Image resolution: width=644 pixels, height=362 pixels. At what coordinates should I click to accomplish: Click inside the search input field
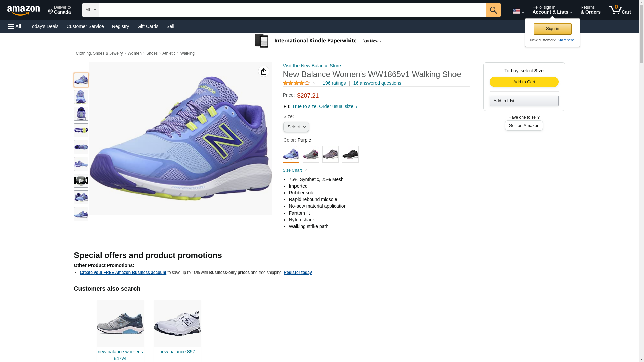[x=292, y=10]
